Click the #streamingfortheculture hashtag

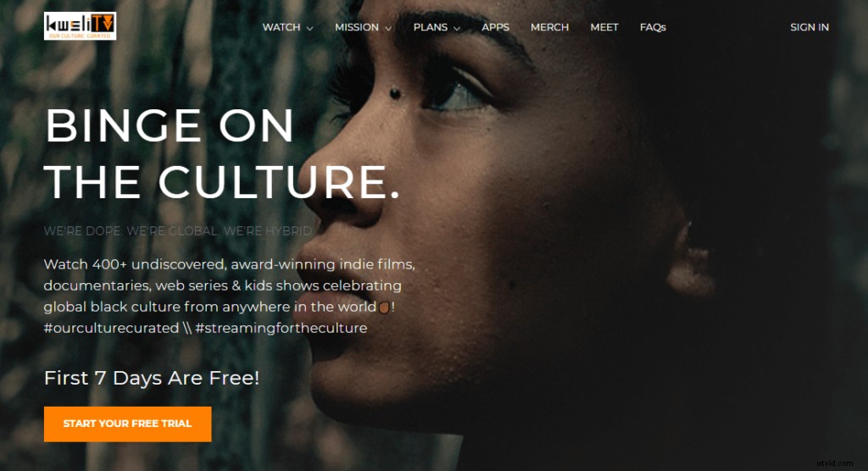(x=281, y=328)
